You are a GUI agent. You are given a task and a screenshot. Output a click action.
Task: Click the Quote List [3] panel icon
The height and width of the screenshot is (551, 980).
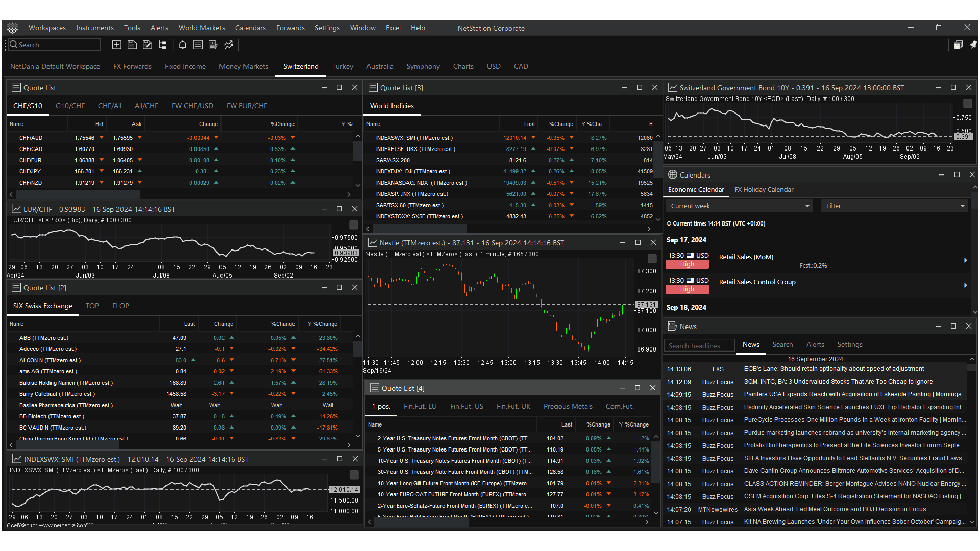pos(373,87)
